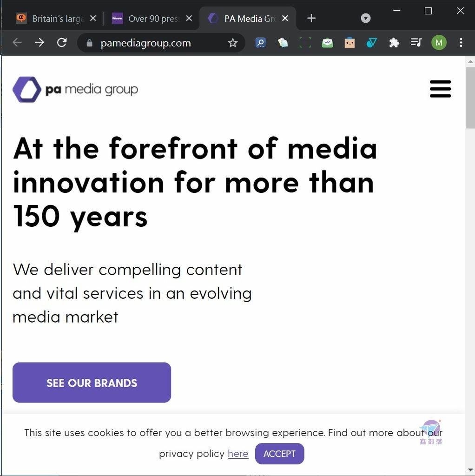Click the green mail checkmark extension icon
The width and height of the screenshot is (475, 476).
(327, 43)
